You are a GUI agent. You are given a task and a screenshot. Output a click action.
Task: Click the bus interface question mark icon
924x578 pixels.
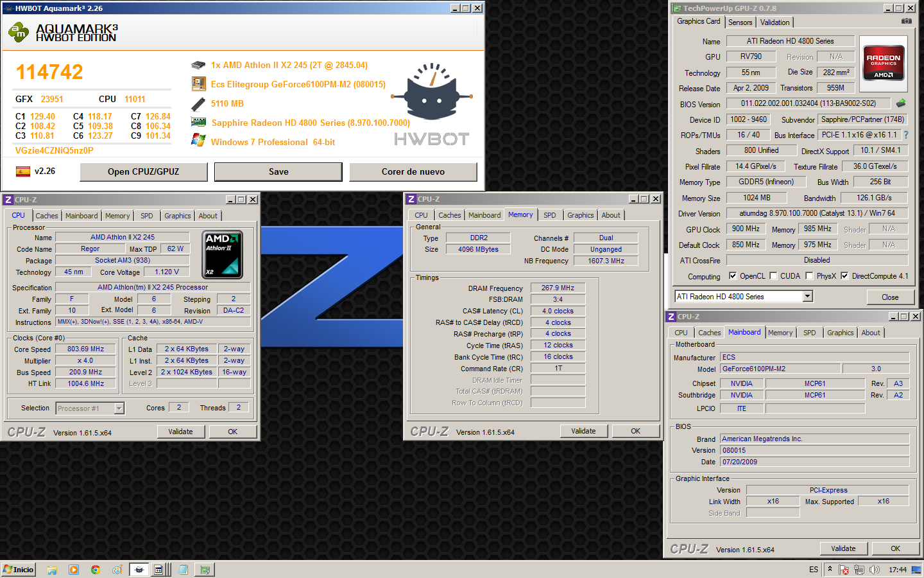(906, 135)
